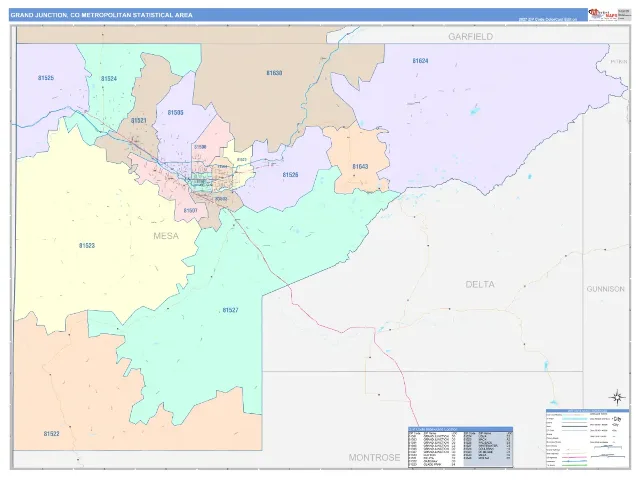Click the PITKIN county label
The image size is (640, 480).
(618, 62)
